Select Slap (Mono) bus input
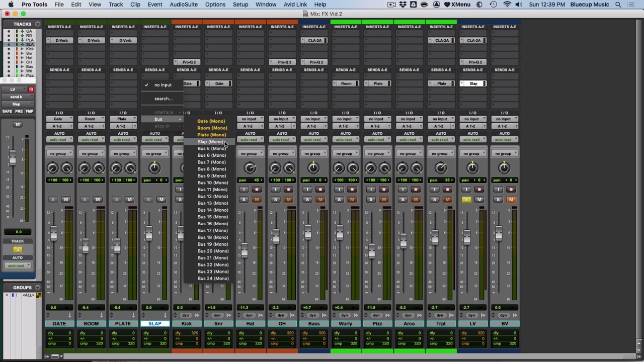 pos(210,142)
